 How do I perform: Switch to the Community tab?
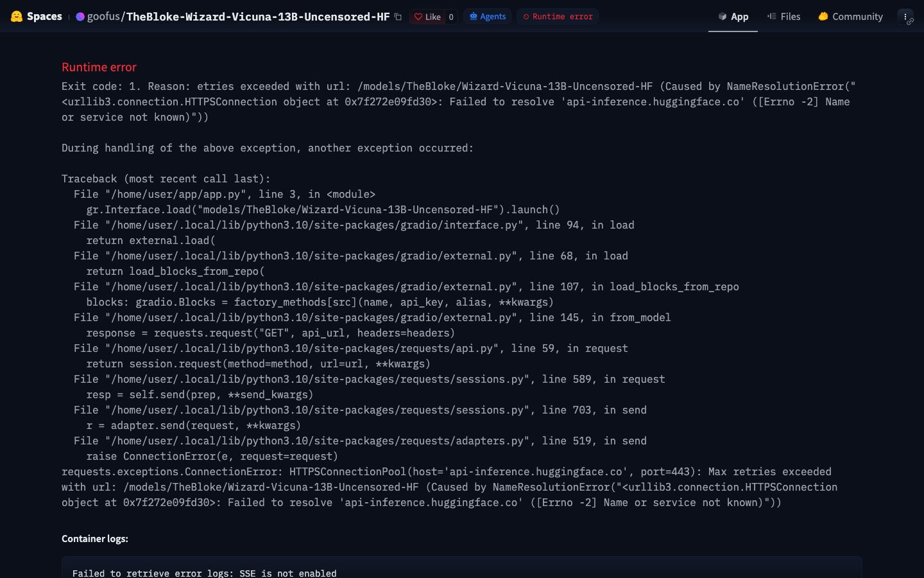(x=850, y=17)
